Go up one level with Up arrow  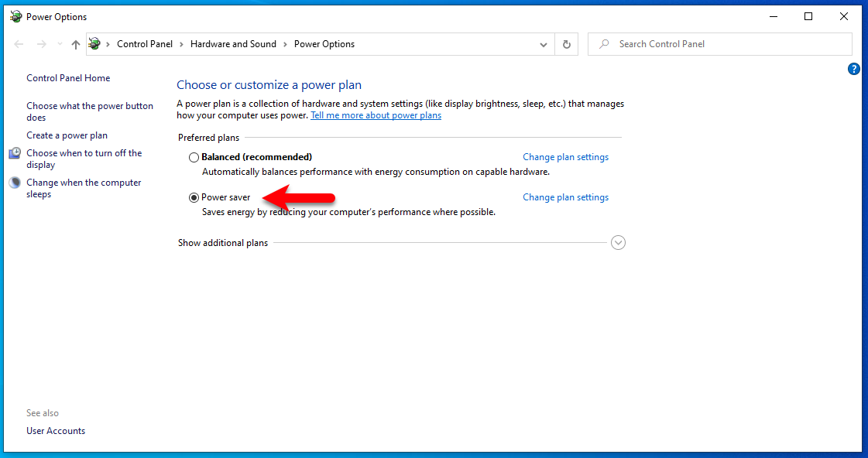tap(76, 44)
